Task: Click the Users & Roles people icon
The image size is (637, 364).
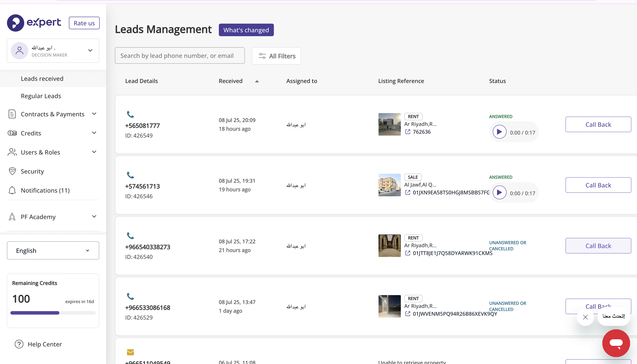Action: coord(12,152)
